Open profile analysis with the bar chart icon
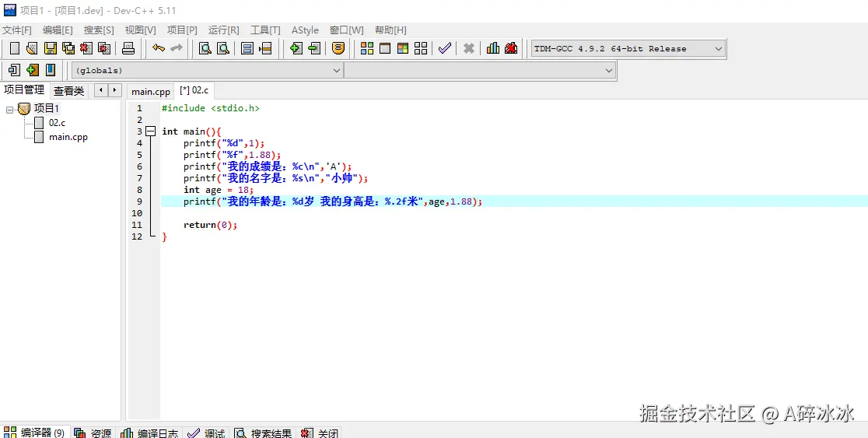The height and width of the screenshot is (438, 868). pos(493,48)
